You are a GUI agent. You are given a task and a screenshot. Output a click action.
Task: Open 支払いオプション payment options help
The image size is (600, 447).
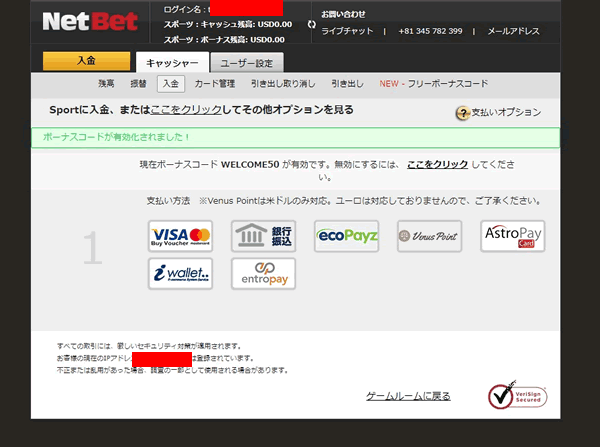[506, 112]
